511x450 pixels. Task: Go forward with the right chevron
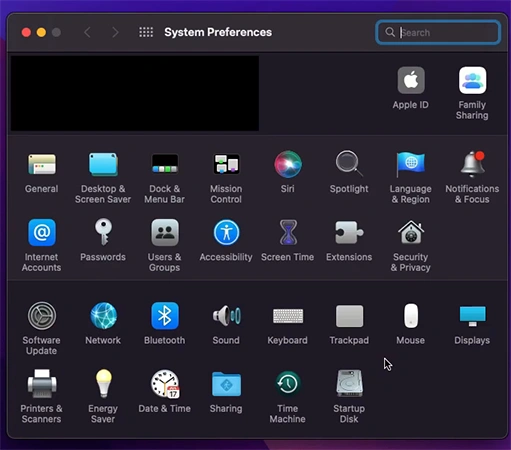click(115, 32)
